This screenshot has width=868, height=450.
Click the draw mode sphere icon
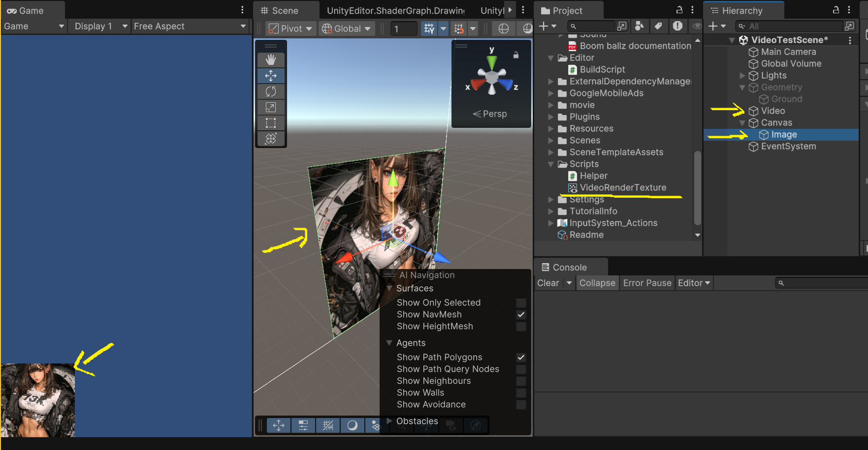tap(503, 29)
